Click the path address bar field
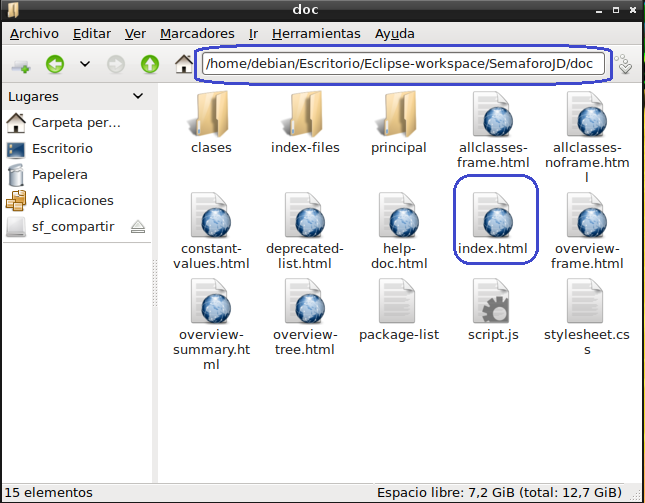This screenshot has height=503, width=645. coord(403,64)
